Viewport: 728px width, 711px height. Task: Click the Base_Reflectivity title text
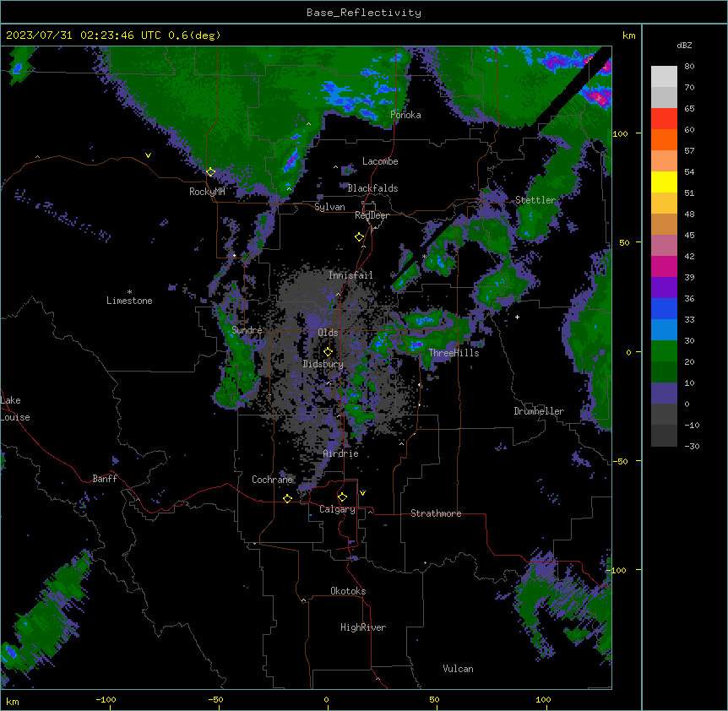364,13
